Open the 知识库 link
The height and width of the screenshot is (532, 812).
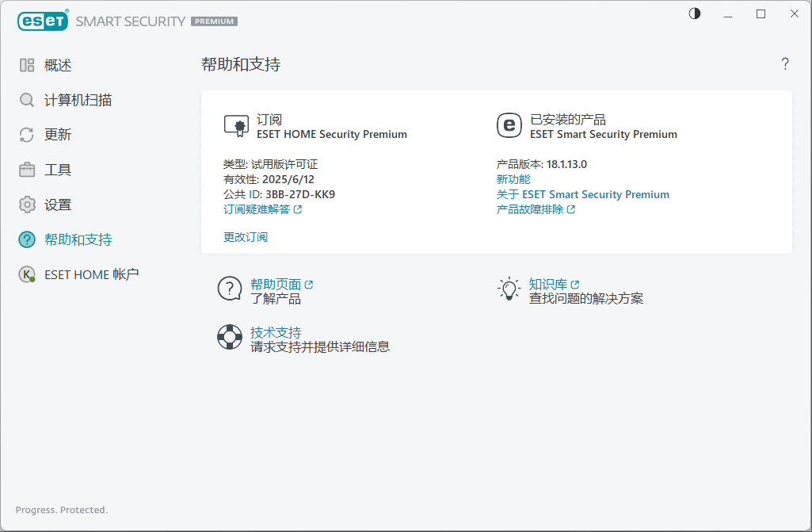click(548, 284)
